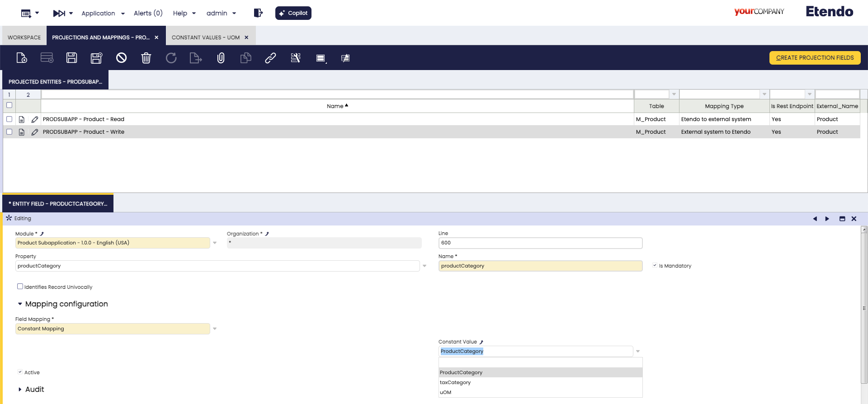Open the Table column filter dropdown
Viewport: 868px width, 404px height.
(674, 94)
